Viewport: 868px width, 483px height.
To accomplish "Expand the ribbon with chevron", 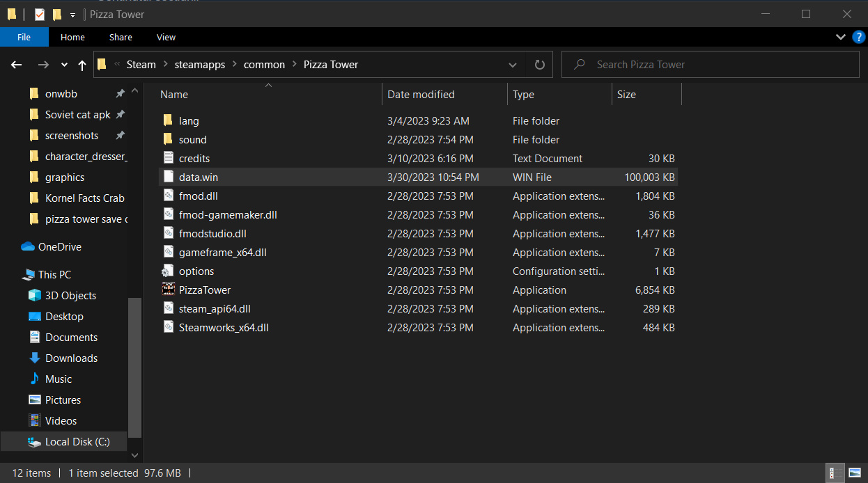I will point(840,37).
